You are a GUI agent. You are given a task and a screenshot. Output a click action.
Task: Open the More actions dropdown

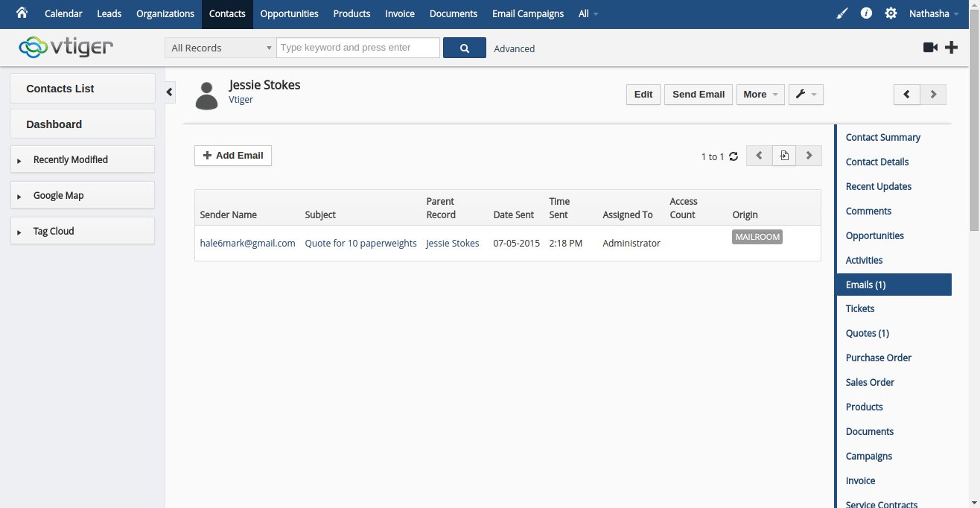pos(760,95)
